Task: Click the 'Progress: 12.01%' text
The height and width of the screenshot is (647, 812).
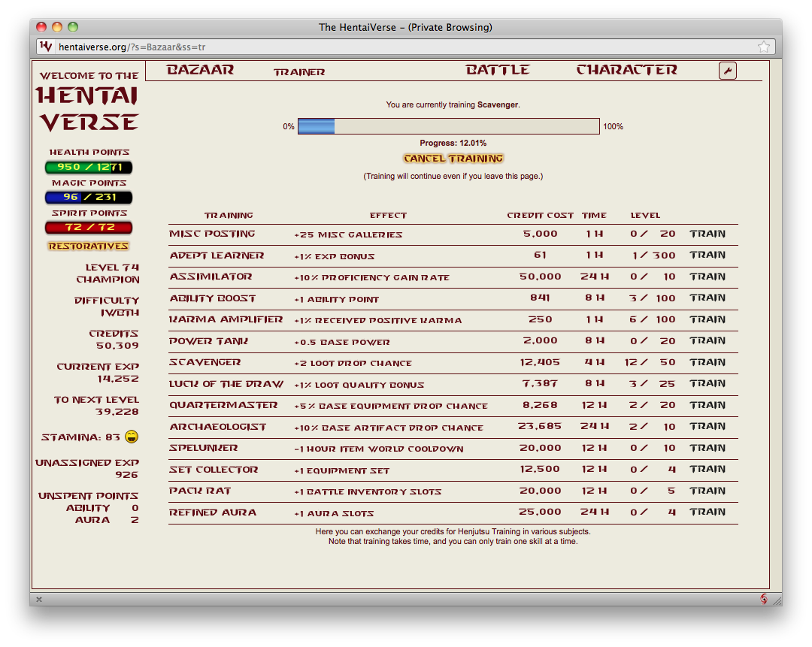Action: 453,143
